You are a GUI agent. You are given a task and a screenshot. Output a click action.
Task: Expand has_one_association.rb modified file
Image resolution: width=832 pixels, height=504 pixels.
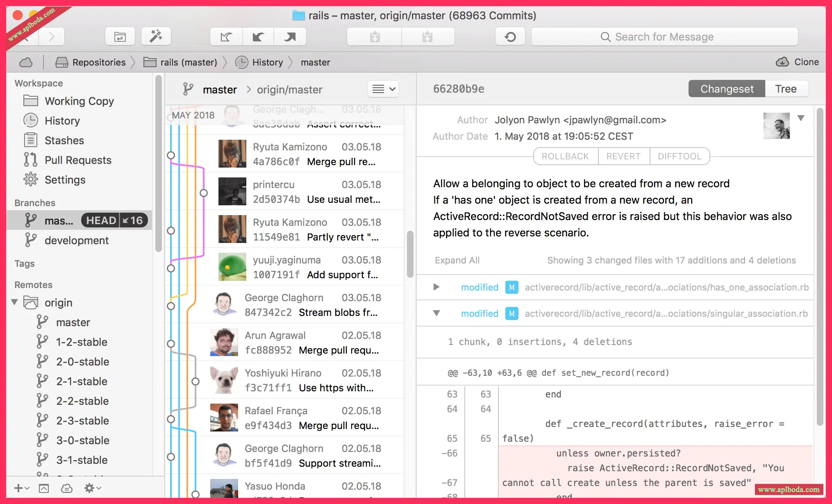pyautogui.click(x=436, y=287)
